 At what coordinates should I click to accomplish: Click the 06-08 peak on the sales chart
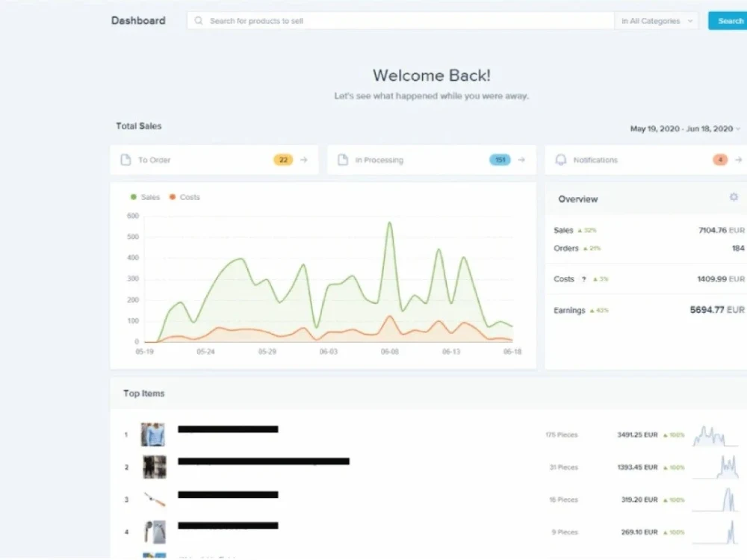[390, 223]
